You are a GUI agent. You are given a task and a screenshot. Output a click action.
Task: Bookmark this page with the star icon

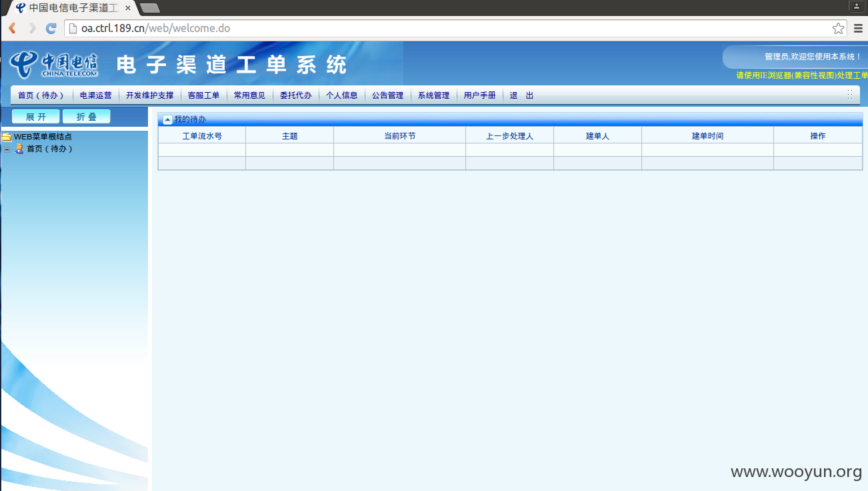pos(838,28)
